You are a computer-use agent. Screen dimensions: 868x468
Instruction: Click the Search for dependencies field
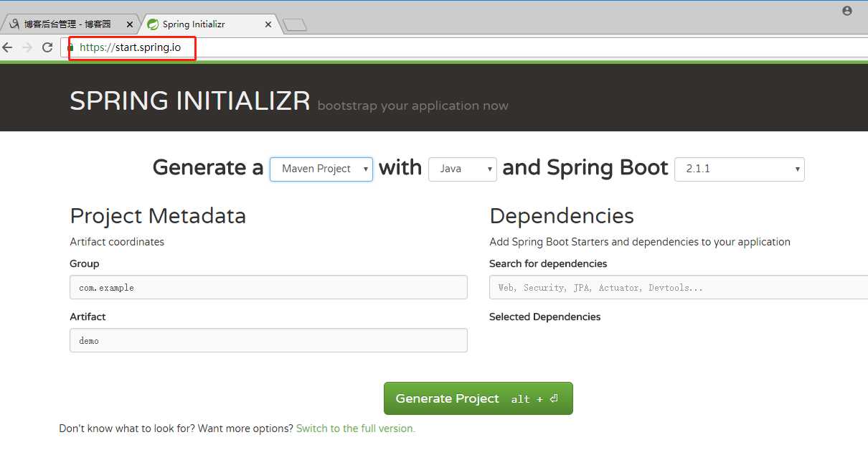coord(679,287)
